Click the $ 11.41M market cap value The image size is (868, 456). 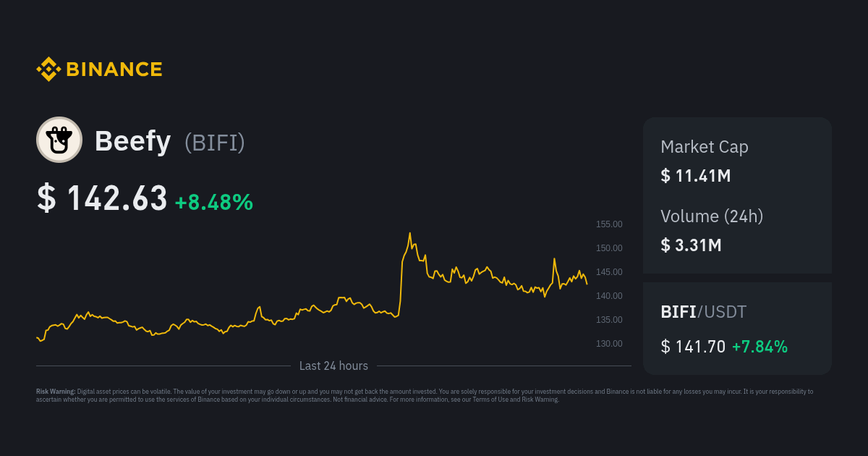(x=696, y=175)
